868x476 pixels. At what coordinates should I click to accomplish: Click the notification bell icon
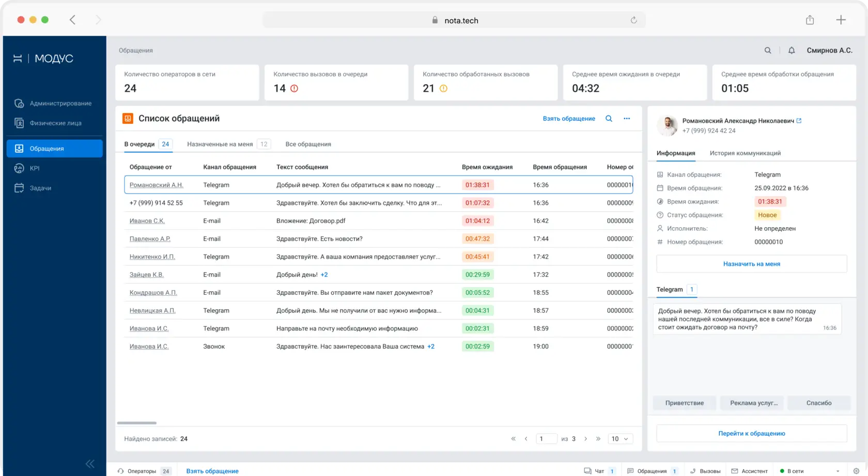pos(792,50)
